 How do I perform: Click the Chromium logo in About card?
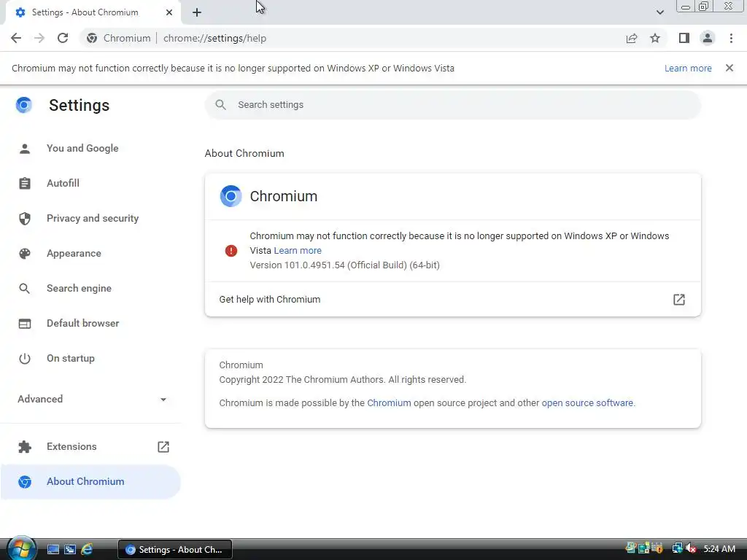click(x=231, y=196)
